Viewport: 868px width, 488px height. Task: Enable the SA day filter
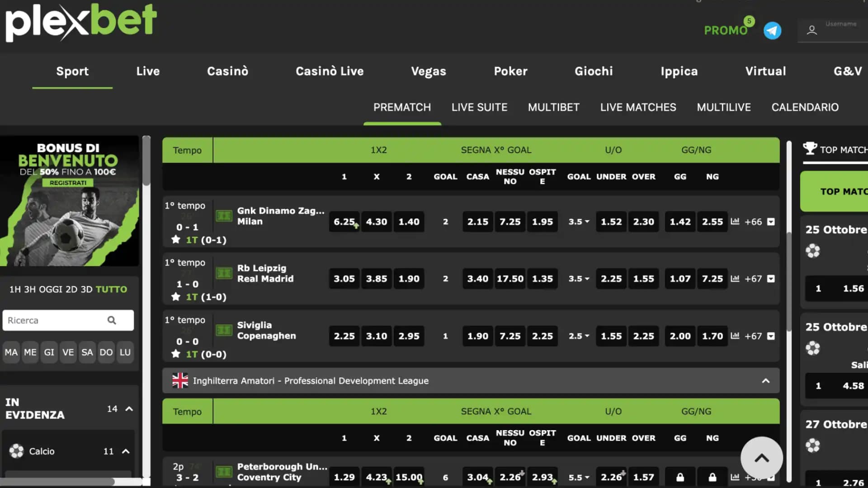click(x=87, y=352)
